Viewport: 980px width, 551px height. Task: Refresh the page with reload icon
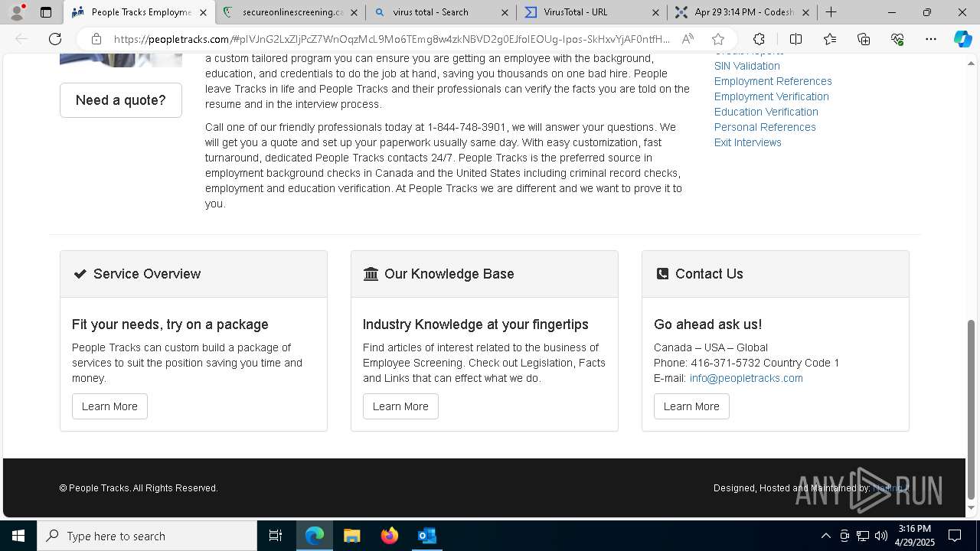click(55, 39)
